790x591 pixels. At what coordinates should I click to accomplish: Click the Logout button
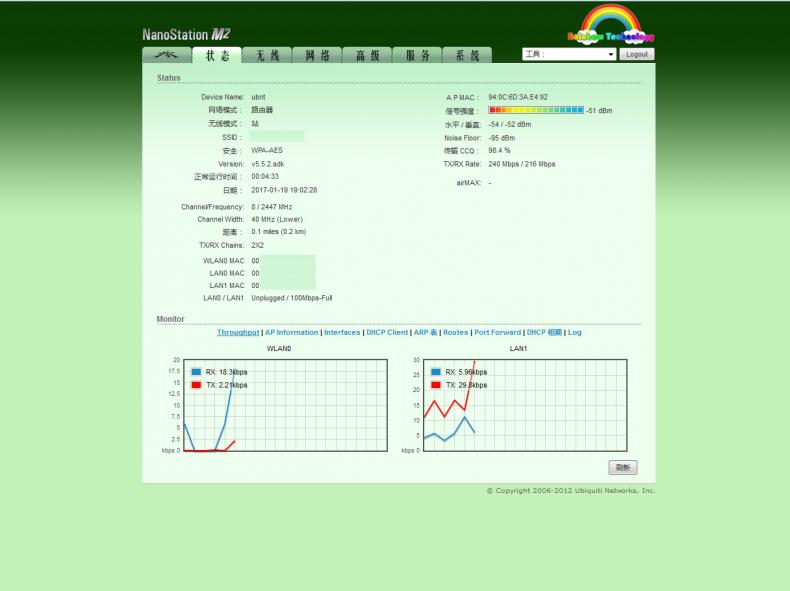(x=637, y=54)
